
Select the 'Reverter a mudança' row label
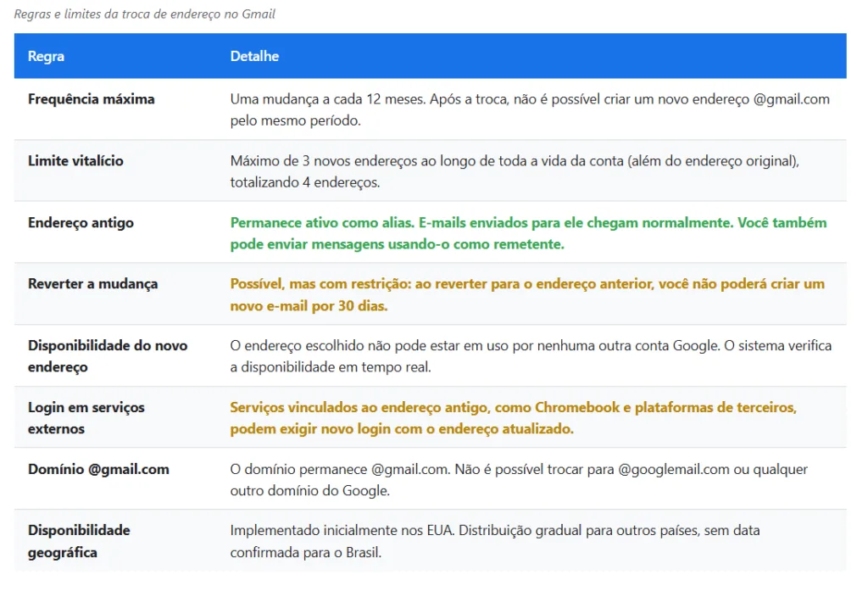pos(92,284)
